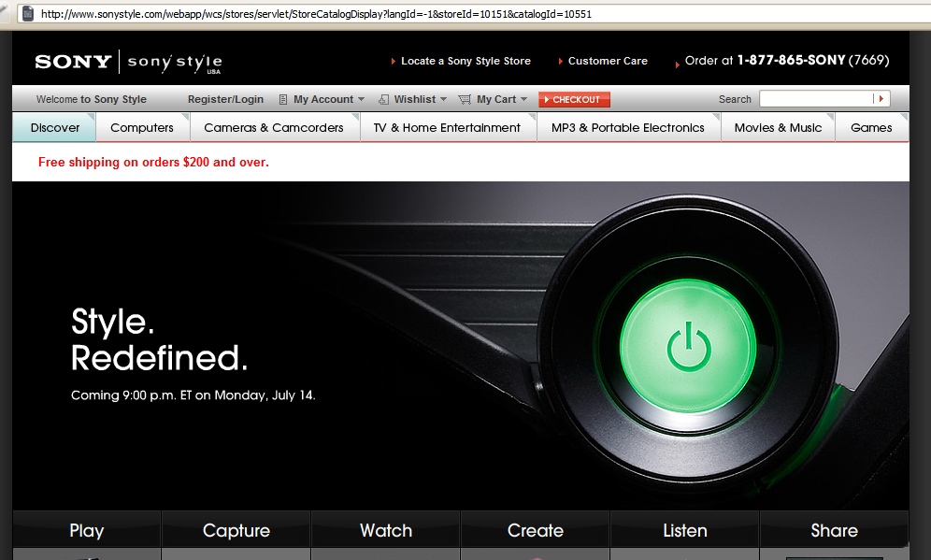The height and width of the screenshot is (560, 931).
Task: Open Cameras & Camcorders tab
Action: tap(274, 128)
